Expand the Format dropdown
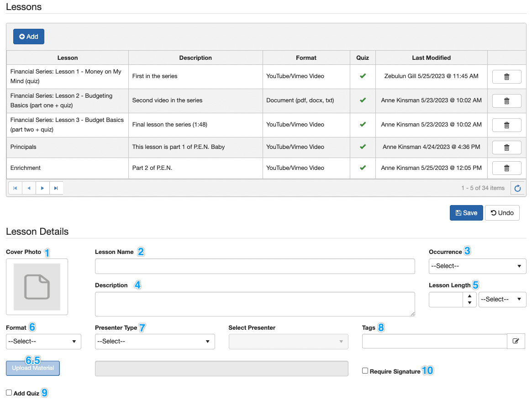Screen dimensions: 532x406 [x=43, y=342]
